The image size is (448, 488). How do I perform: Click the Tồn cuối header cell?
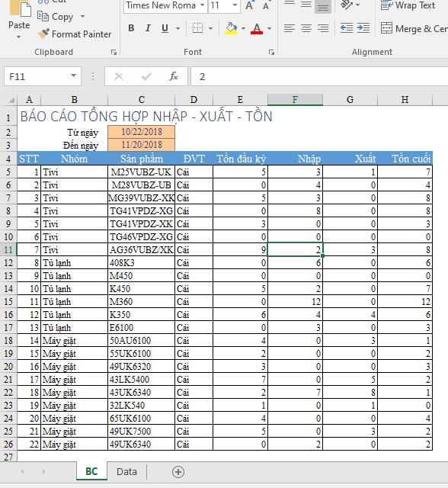click(405, 159)
